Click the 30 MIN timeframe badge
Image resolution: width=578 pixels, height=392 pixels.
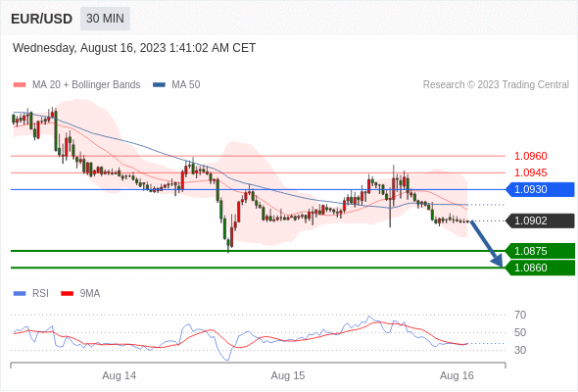(x=105, y=19)
